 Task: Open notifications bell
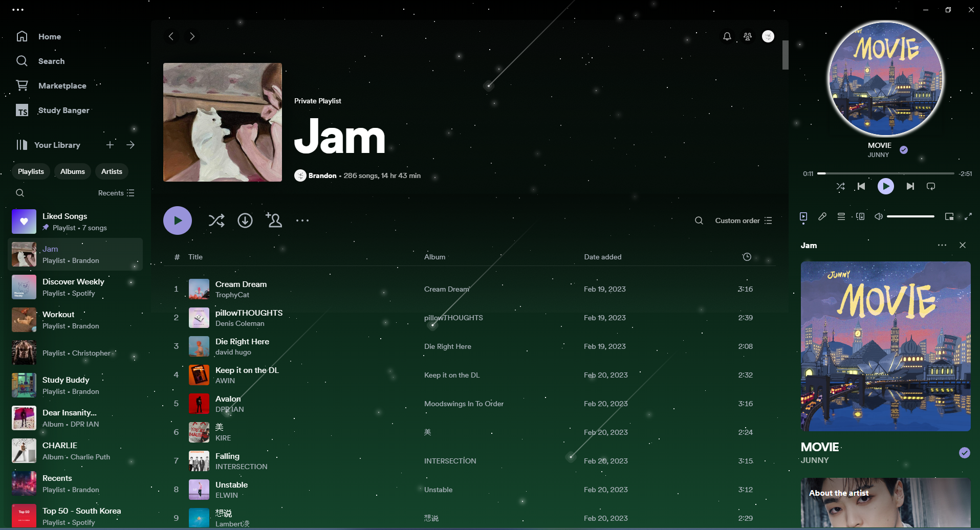(727, 36)
